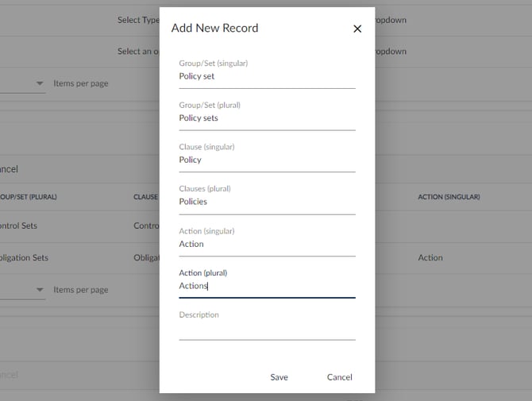532x401 pixels.
Task: Edit the Group/Set (singular) field
Action: tap(267, 77)
